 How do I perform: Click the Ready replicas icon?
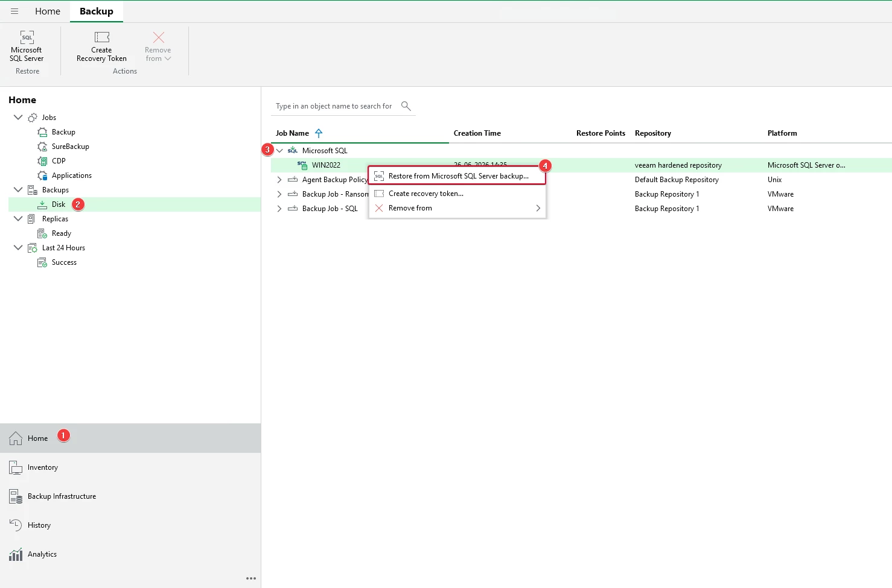pyautogui.click(x=42, y=233)
